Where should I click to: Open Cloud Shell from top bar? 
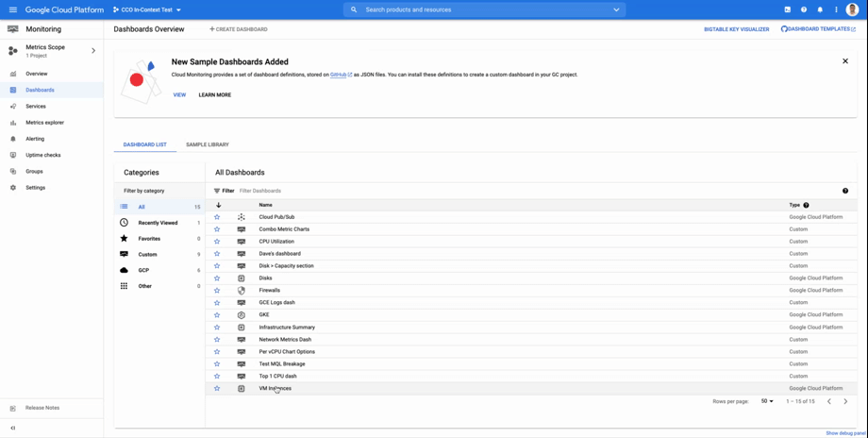(x=787, y=10)
